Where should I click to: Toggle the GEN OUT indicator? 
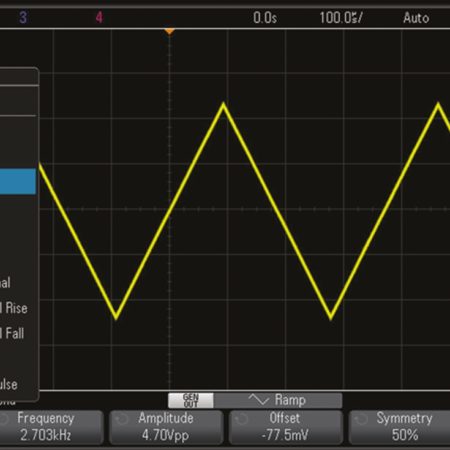(191, 400)
